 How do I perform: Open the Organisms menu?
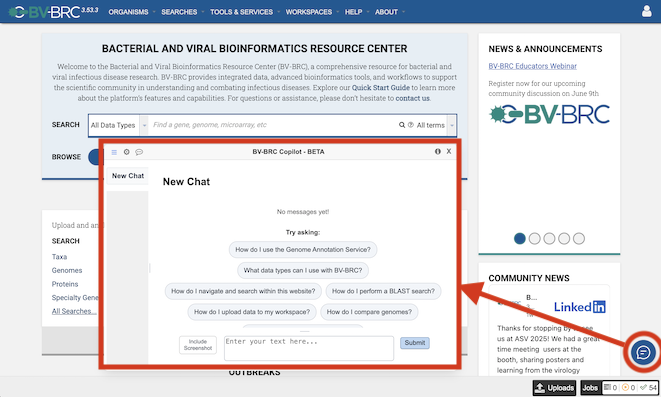128,12
